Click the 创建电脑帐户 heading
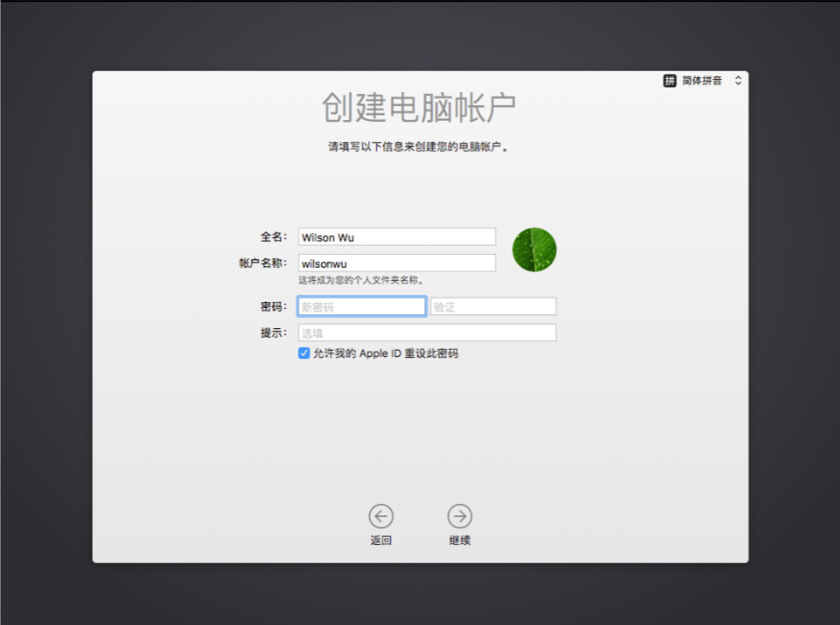The height and width of the screenshot is (625, 840). click(x=419, y=107)
